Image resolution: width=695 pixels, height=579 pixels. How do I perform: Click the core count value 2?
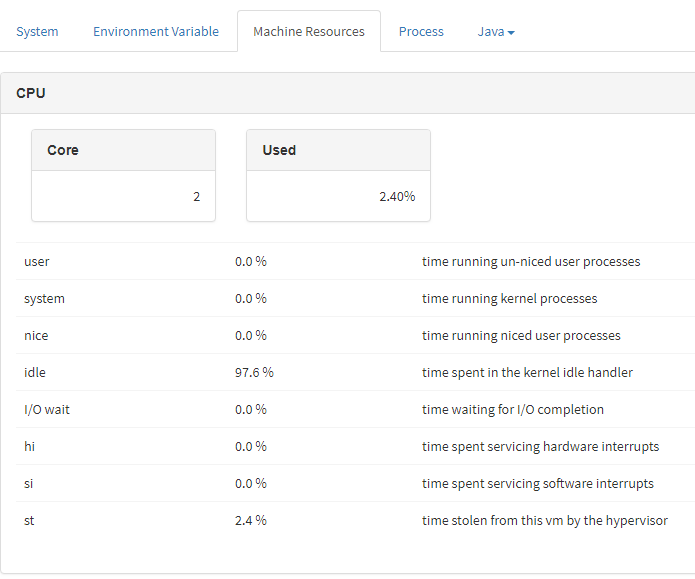click(196, 196)
